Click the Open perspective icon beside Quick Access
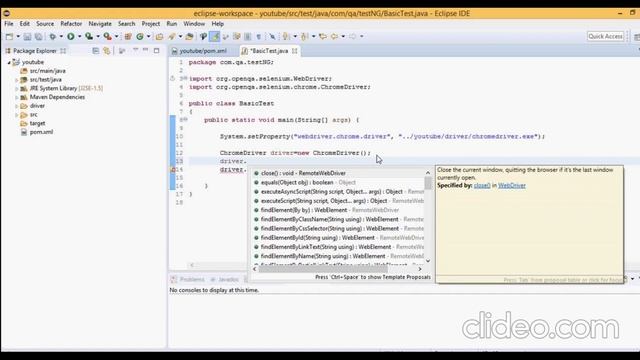The height and width of the screenshot is (360, 640). [636, 36]
